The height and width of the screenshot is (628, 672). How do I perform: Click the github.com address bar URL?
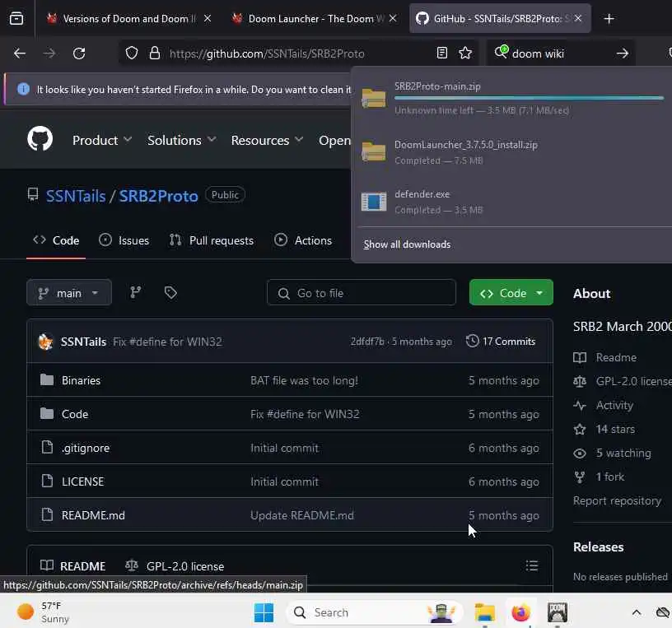click(267, 53)
